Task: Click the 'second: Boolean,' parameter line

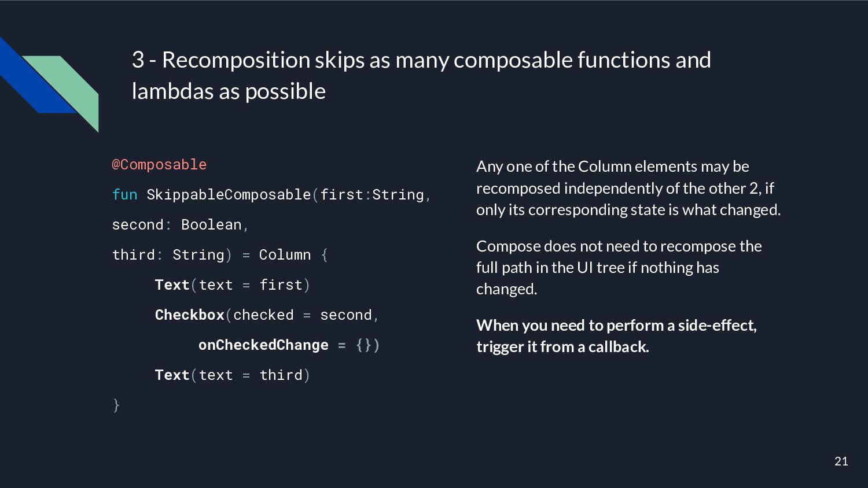Action: point(180,225)
